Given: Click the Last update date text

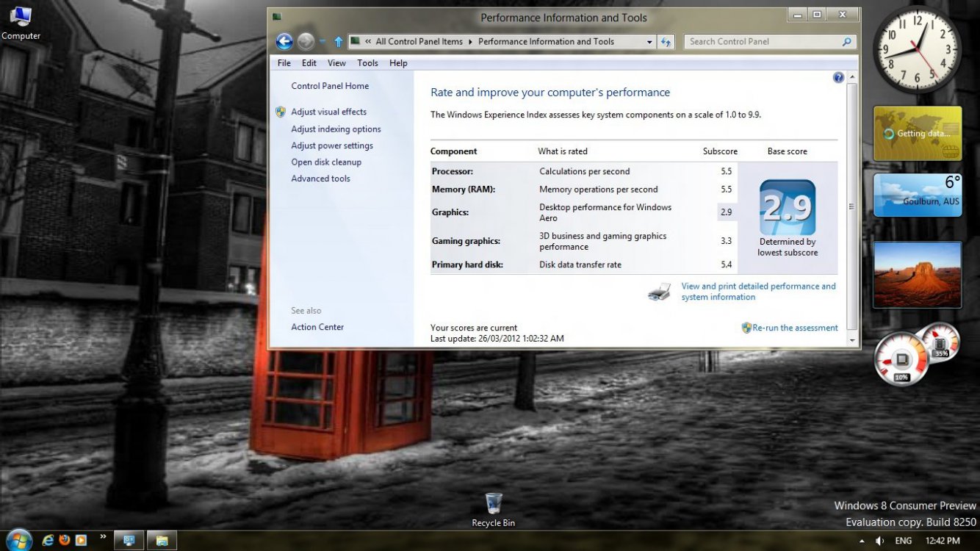Looking at the screenshot, I should click(x=497, y=339).
